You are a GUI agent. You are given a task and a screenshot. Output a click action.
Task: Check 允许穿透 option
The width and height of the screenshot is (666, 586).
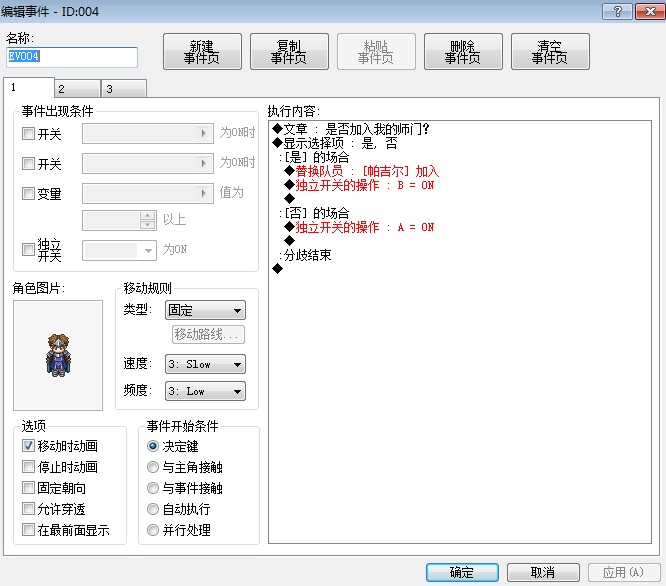(28, 508)
